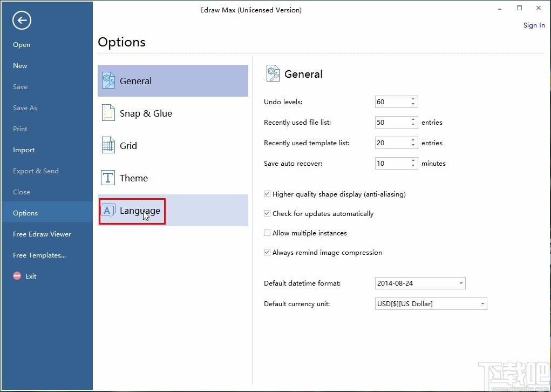Decrease Recently used template list entries
The image size is (551, 392).
click(413, 145)
